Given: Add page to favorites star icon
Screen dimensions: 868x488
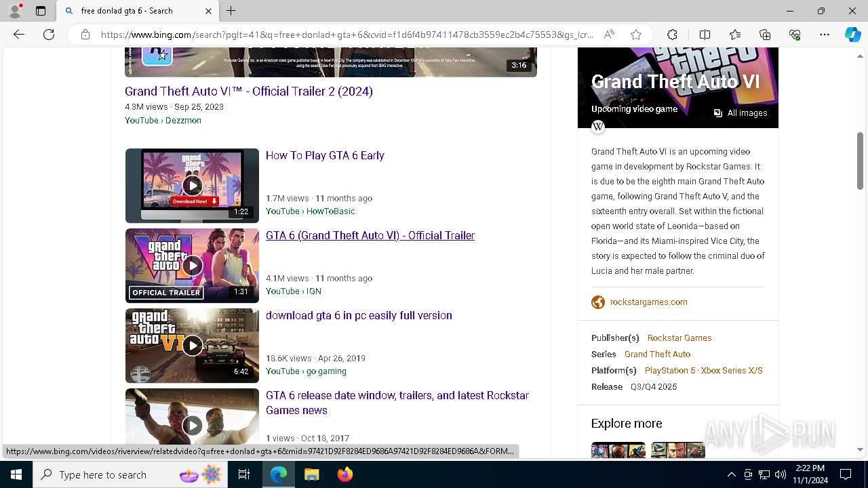Looking at the screenshot, I should pyautogui.click(x=636, y=35).
